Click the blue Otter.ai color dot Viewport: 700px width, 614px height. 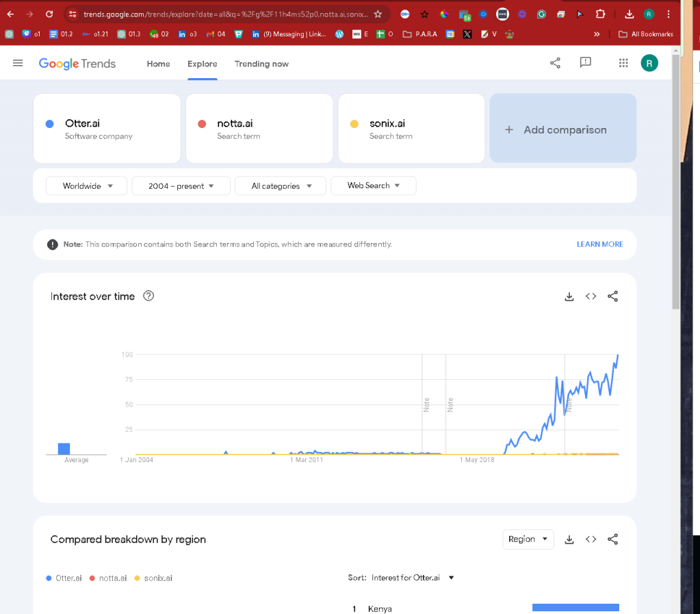(49, 124)
